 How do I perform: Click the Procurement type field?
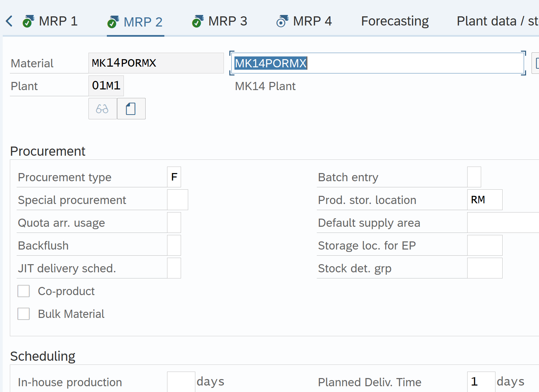tap(174, 177)
